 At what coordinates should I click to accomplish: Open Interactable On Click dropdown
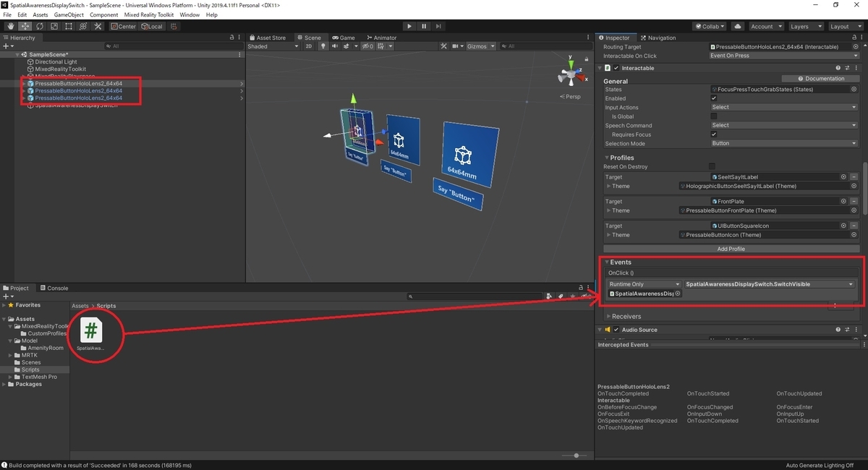pos(783,56)
